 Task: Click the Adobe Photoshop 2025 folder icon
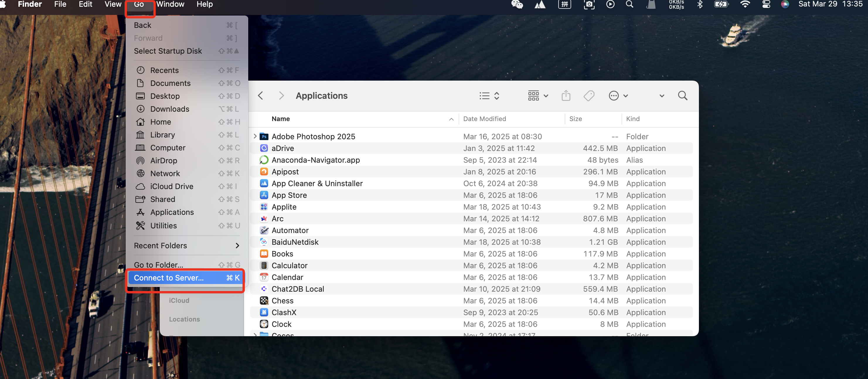tap(264, 137)
